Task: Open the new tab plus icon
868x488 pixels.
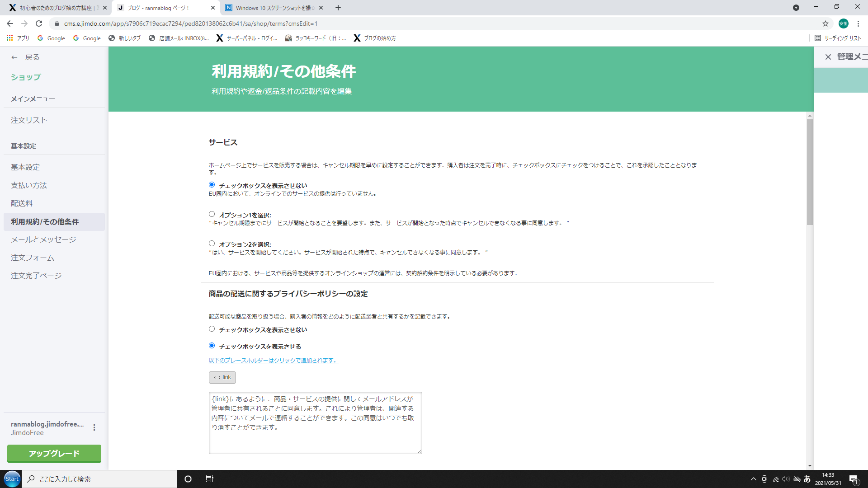Action: [x=338, y=8]
